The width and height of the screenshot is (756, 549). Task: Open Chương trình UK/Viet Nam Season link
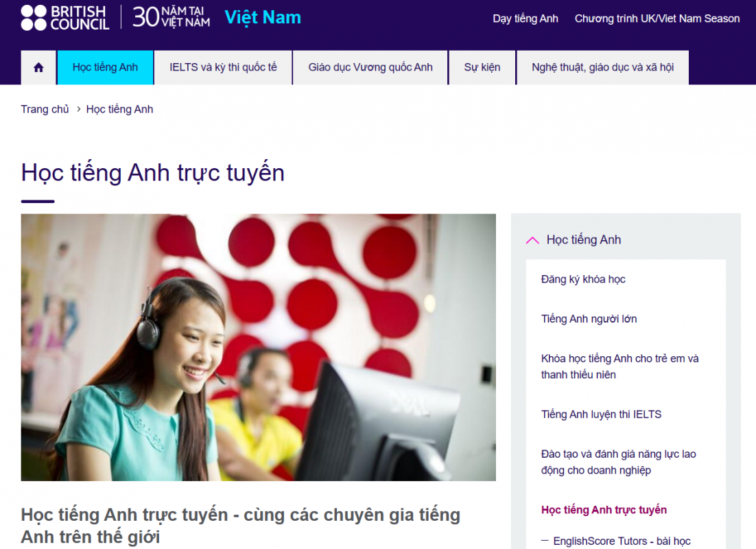[x=657, y=19]
